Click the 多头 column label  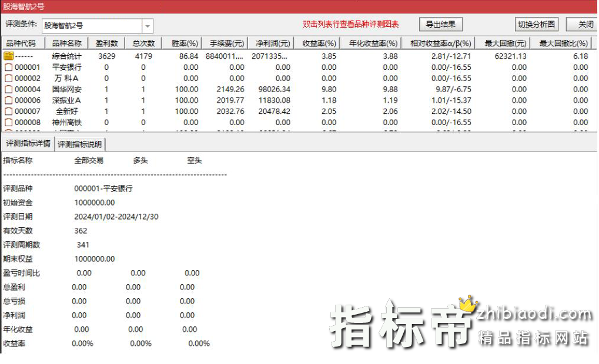[x=140, y=161]
